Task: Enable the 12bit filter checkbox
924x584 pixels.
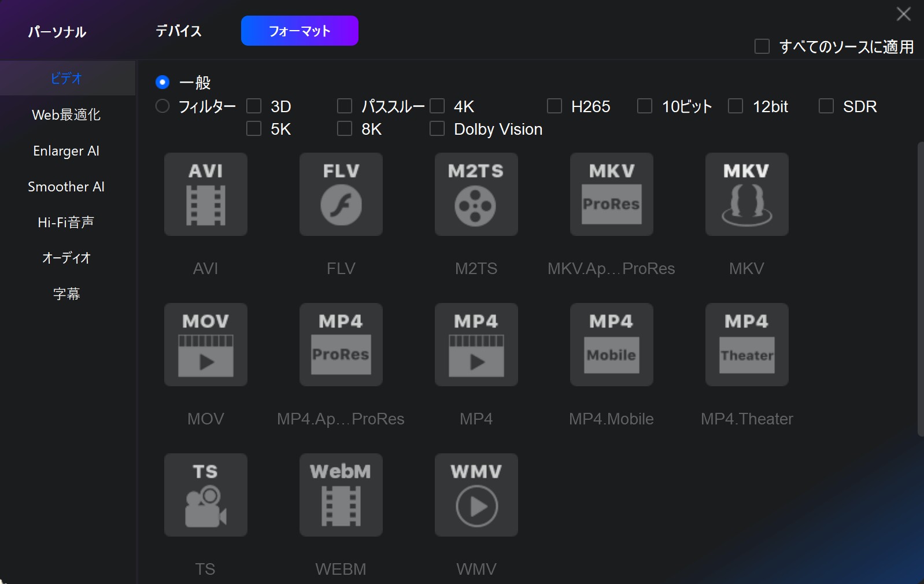Action: [x=735, y=106]
